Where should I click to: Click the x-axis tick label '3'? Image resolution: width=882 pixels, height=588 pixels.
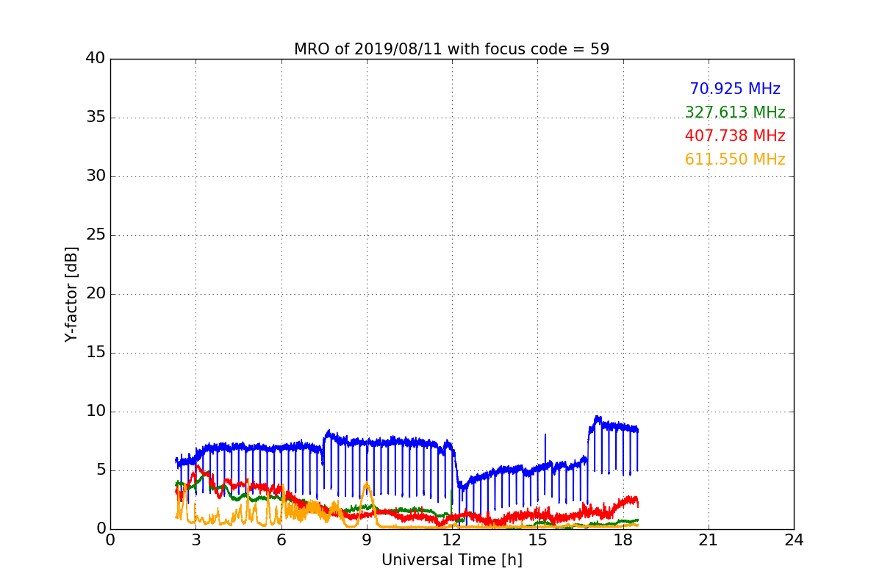tap(196, 540)
